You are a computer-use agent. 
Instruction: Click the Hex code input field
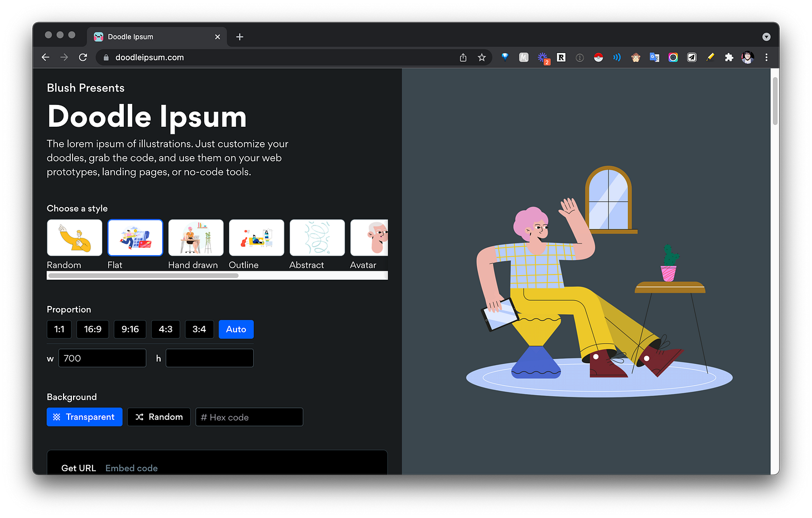click(x=249, y=417)
